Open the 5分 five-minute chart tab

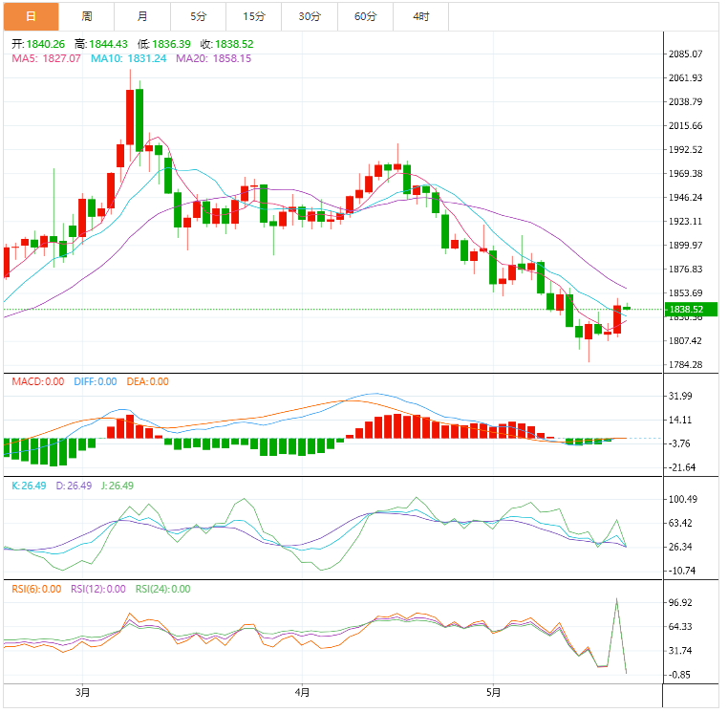tap(199, 16)
